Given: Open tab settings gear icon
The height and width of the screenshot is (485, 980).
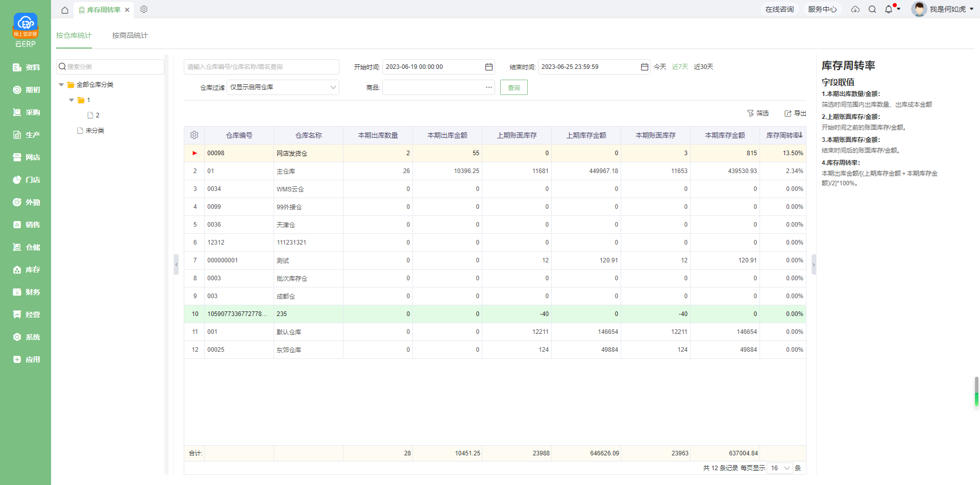Looking at the screenshot, I should tap(144, 9).
